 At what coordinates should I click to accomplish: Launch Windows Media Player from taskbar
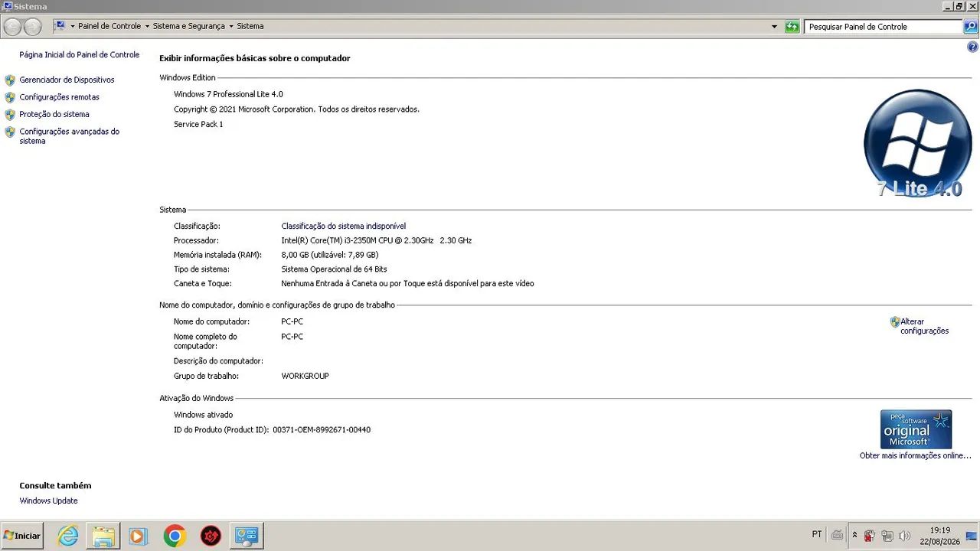(x=138, y=536)
